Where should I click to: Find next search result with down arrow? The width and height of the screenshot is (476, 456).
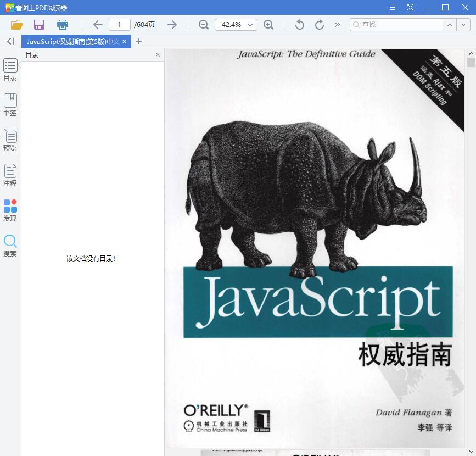pos(463,25)
